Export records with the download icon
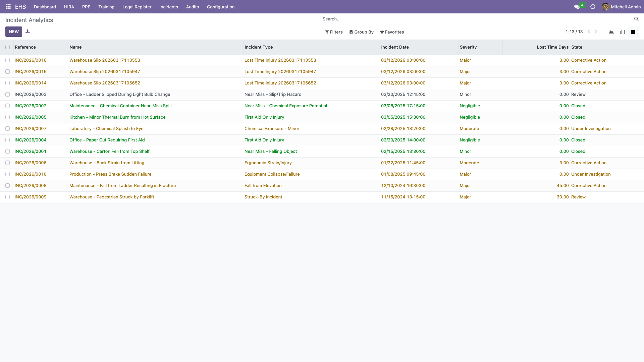644x362 pixels. pyautogui.click(x=28, y=31)
